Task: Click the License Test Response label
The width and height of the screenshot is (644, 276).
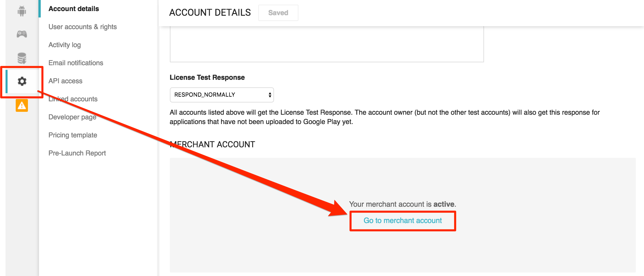Action: click(x=207, y=77)
